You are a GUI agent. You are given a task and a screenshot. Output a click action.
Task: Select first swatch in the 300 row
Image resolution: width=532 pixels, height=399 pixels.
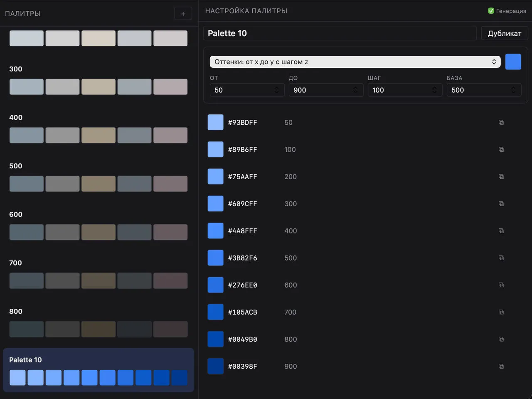pos(27,87)
